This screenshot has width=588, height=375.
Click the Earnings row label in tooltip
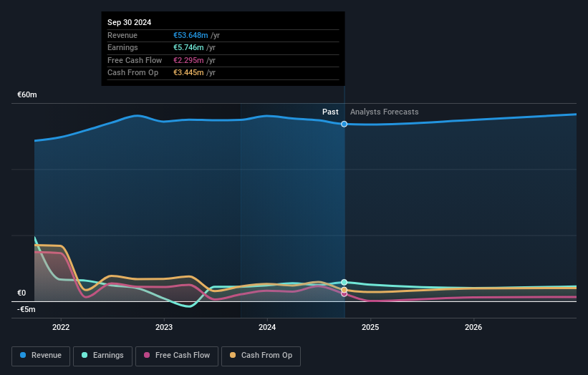pyautogui.click(x=122, y=47)
